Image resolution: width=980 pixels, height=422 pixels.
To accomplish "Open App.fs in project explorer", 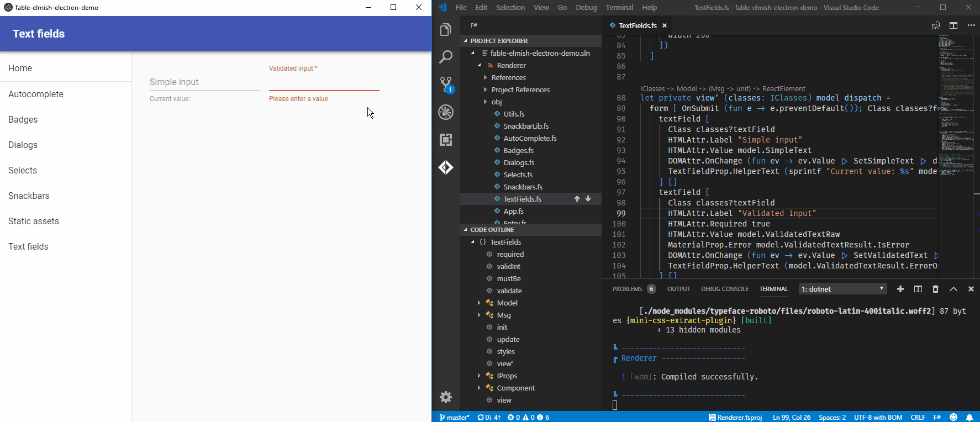I will coord(513,211).
